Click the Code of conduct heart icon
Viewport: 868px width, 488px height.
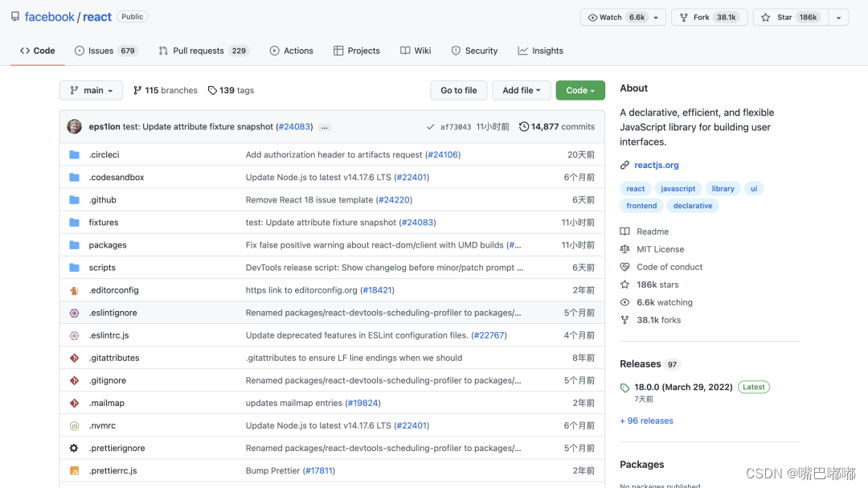click(x=624, y=267)
